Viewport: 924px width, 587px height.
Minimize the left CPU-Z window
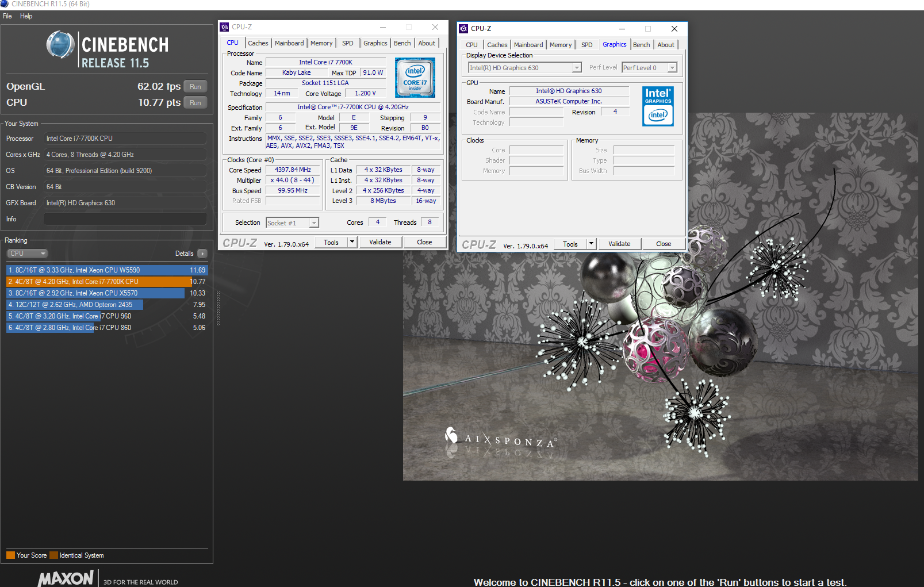pyautogui.click(x=383, y=27)
